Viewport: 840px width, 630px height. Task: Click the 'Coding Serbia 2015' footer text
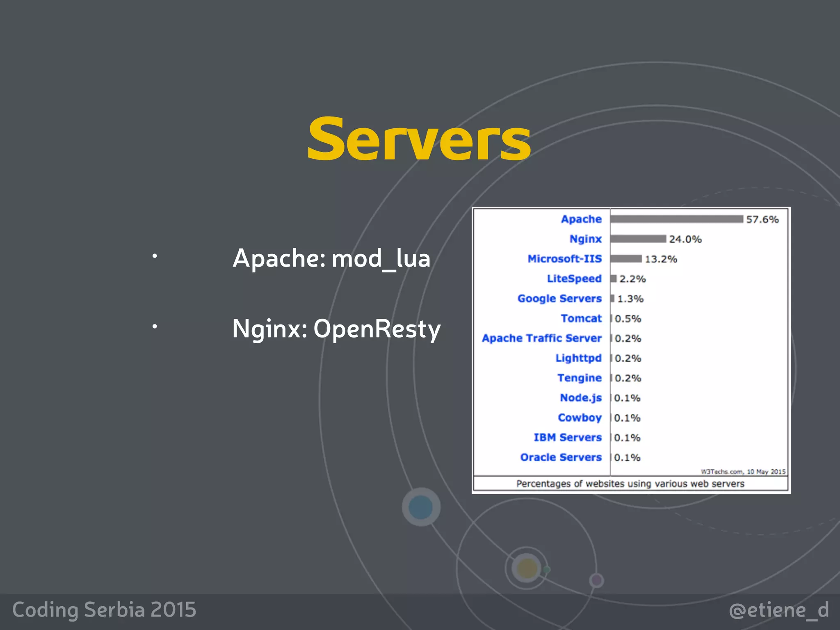point(104,610)
